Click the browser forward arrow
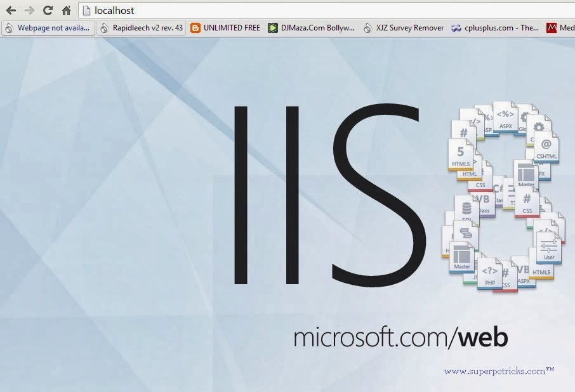This screenshot has width=575, height=392. coord(29,11)
